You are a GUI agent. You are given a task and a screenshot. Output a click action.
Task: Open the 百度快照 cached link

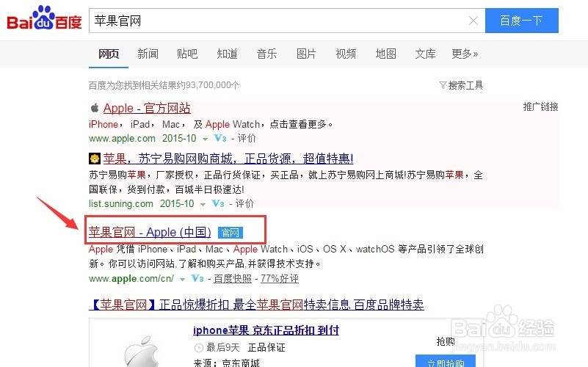pyautogui.click(x=233, y=278)
